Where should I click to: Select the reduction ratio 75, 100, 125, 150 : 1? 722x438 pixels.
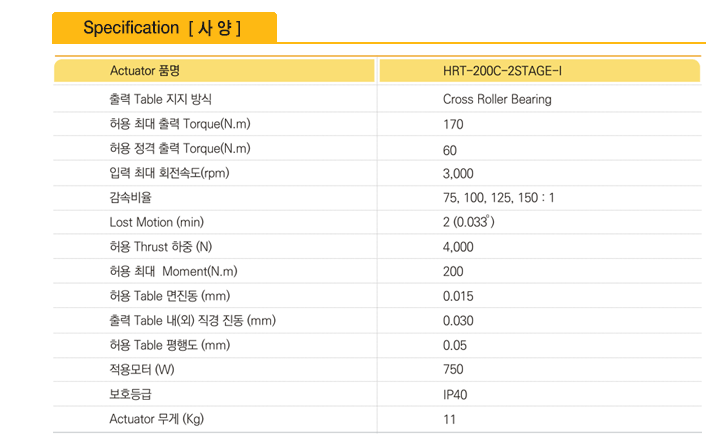tap(499, 198)
